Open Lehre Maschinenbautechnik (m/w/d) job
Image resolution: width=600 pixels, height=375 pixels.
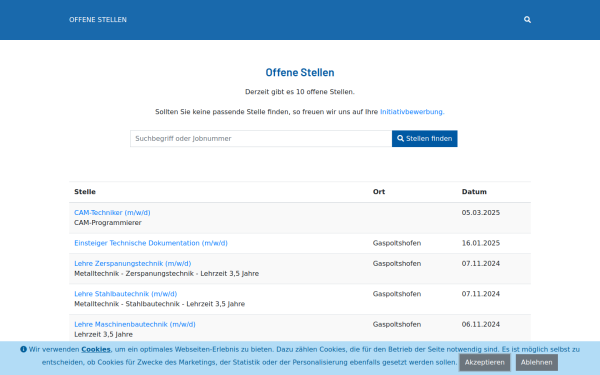tap(135, 324)
